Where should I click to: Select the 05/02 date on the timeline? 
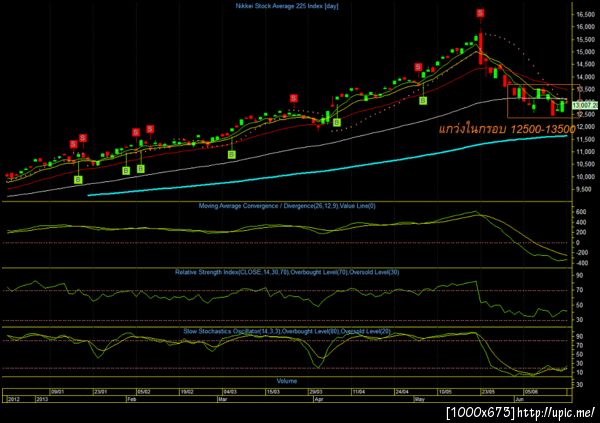(x=144, y=392)
